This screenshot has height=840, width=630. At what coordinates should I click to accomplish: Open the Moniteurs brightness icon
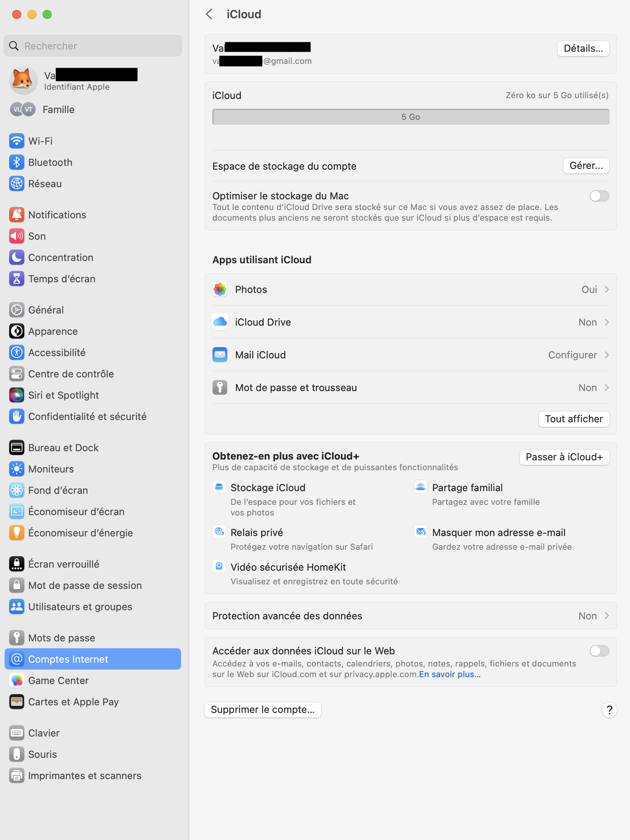click(x=17, y=469)
